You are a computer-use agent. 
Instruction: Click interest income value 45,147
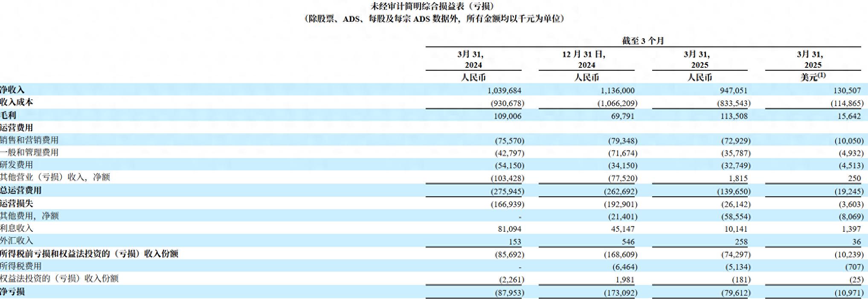(623, 229)
